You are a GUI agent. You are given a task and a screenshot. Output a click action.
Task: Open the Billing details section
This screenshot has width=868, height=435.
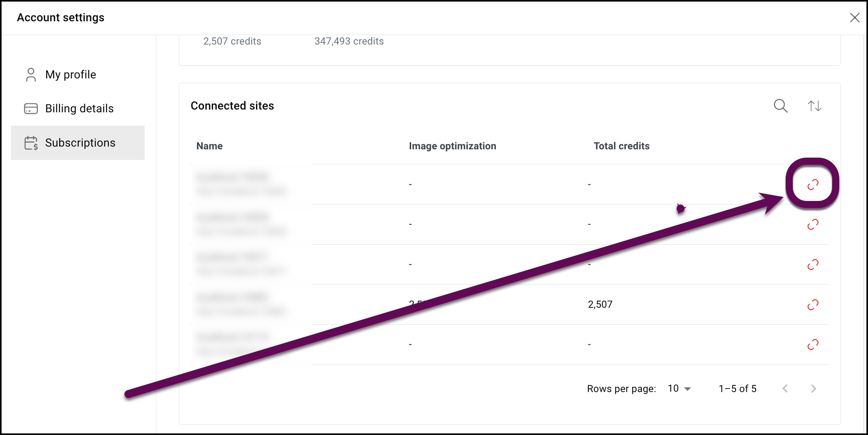coord(79,108)
